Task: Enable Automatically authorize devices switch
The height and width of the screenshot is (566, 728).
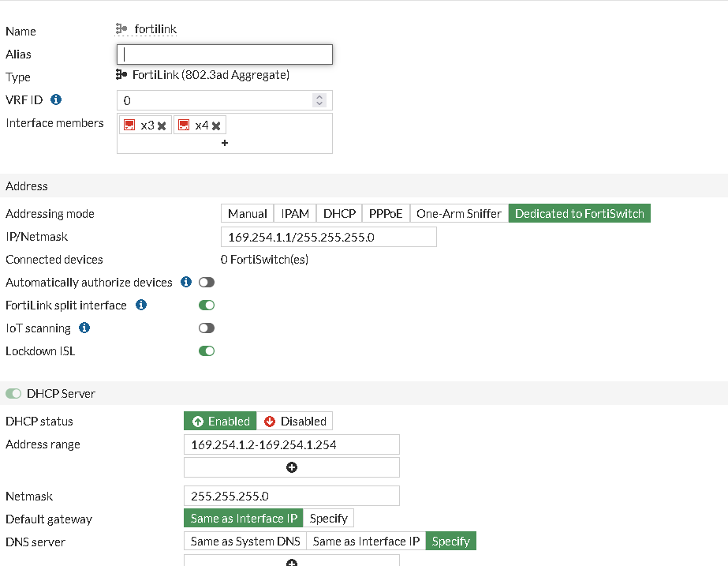Action: [207, 282]
